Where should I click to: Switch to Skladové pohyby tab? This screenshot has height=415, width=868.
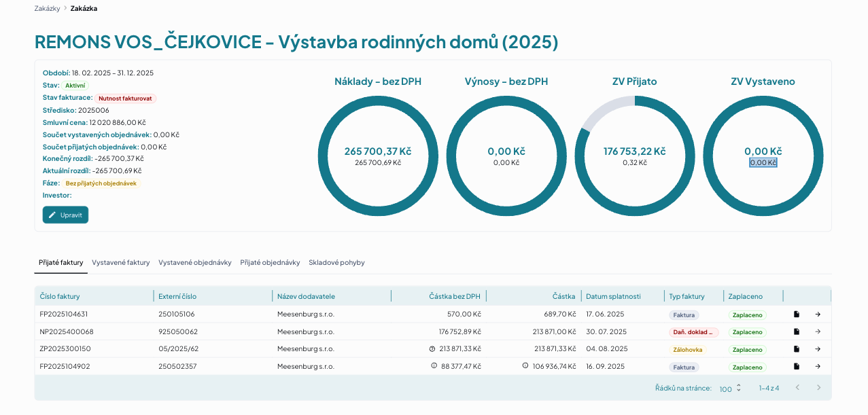[x=336, y=262]
